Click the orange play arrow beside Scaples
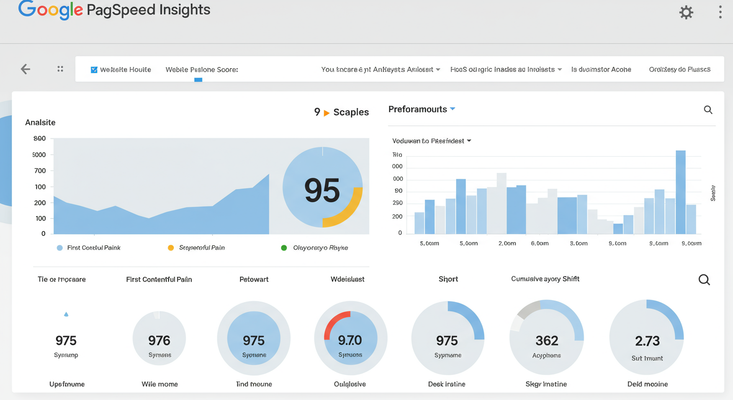The height and width of the screenshot is (400, 733). 326,113
